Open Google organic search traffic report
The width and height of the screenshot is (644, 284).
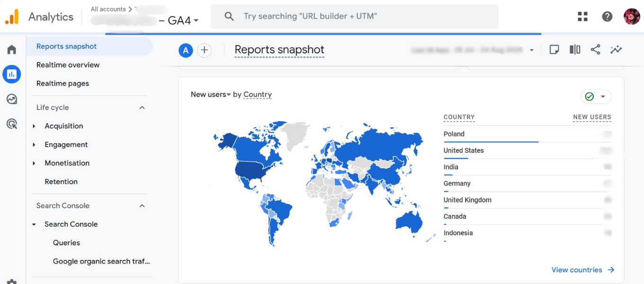[101, 261]
